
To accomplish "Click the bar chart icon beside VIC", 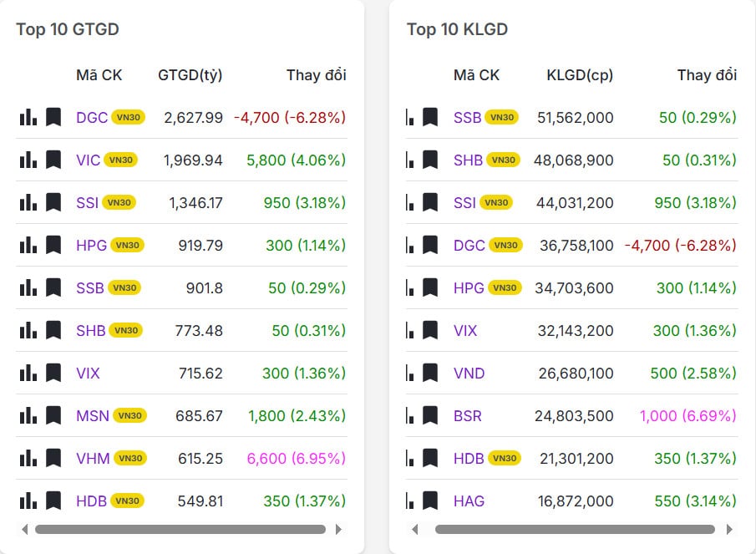I will click(x=28, y=160).
